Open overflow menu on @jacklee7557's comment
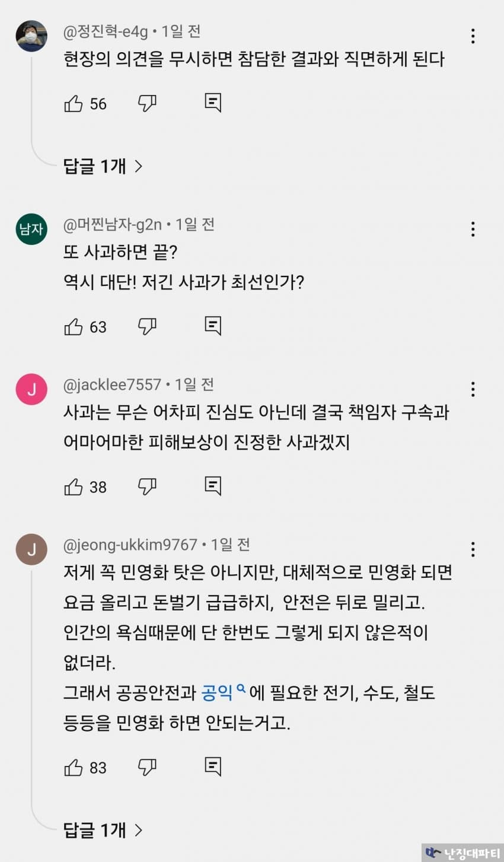 (473, 389)
